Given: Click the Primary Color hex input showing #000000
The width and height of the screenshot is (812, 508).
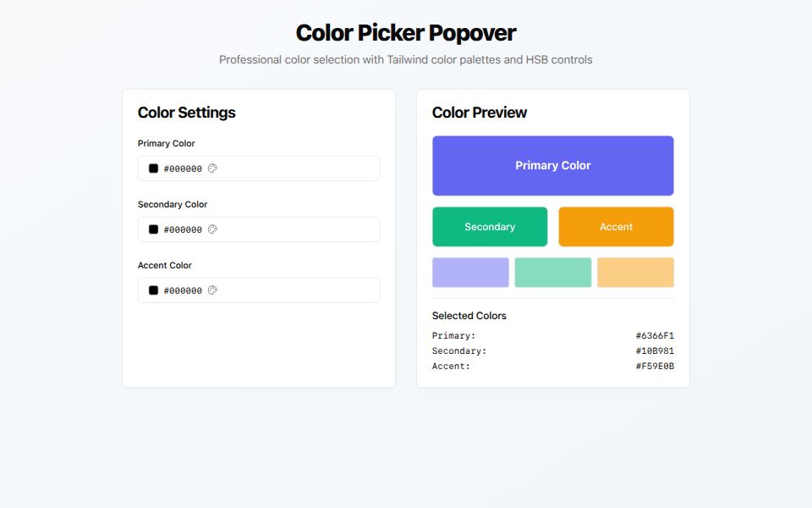Looking at the screenshot, I should (x=182, y=168).
